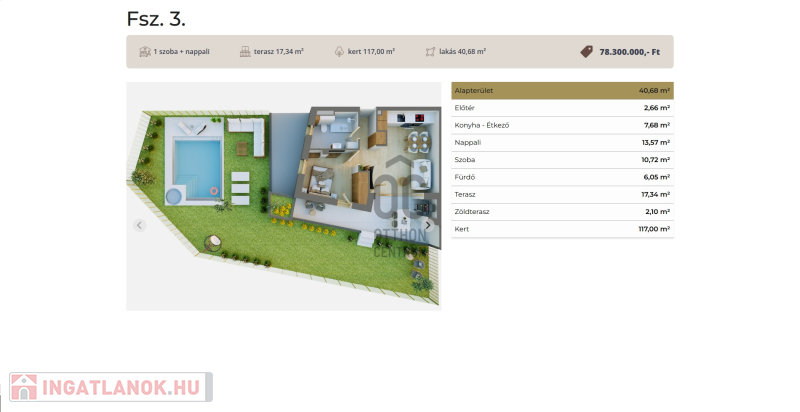Select the Nappali room row
Image resolution: width=800 pixels, height=412 pixels.
(562, 142)
